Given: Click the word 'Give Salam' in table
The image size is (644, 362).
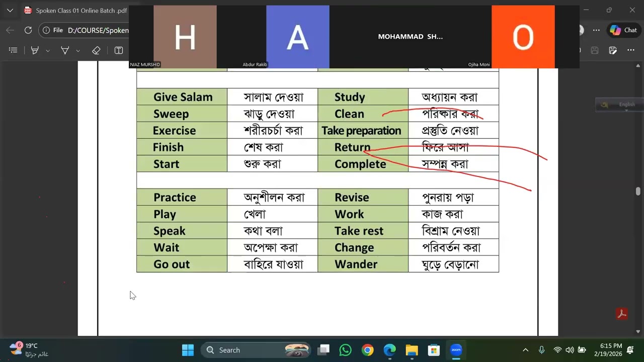Looking at the screenshot, I should [183, 97].
